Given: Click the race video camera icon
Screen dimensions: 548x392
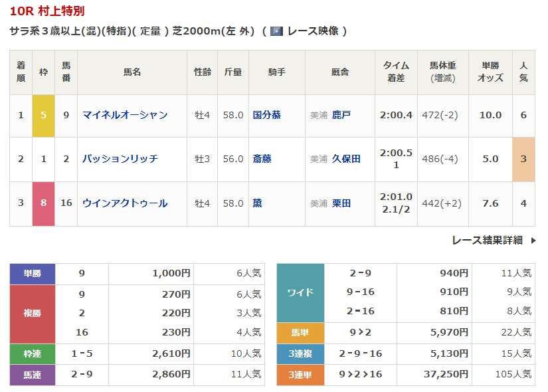Looking at the screenshot, I should (x=277, y=31).
